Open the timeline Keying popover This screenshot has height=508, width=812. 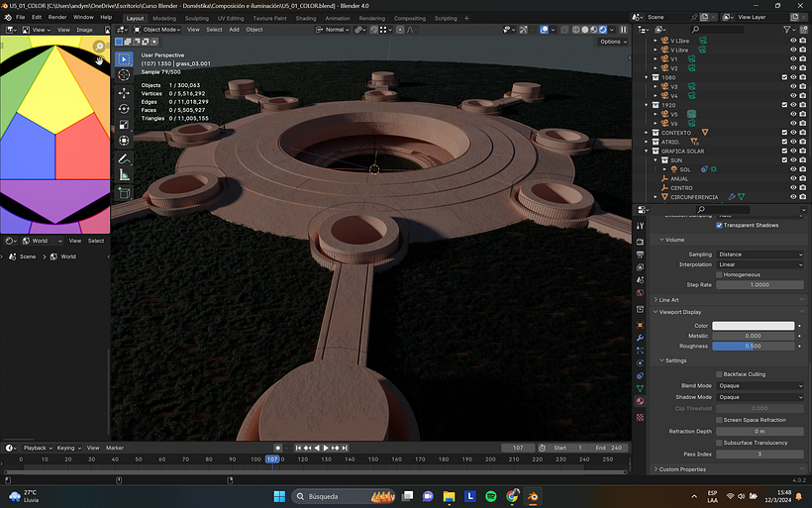click(69, 448)
